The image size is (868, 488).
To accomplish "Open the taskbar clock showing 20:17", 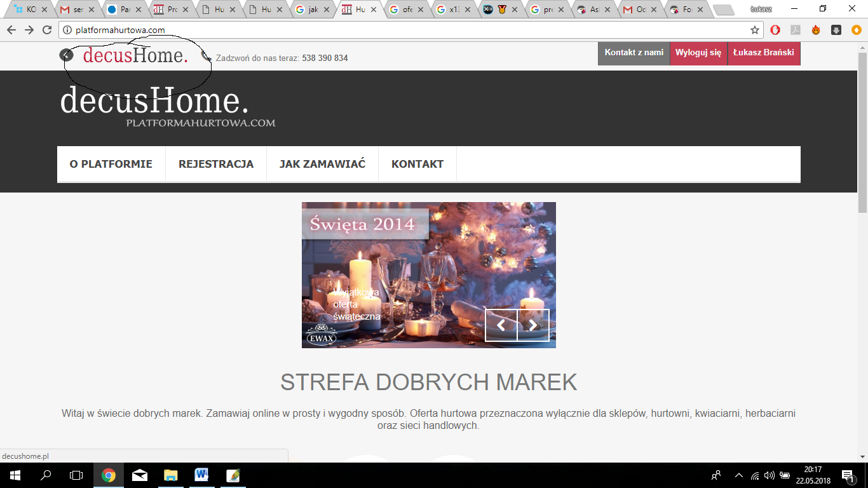I will pos(813,475).
